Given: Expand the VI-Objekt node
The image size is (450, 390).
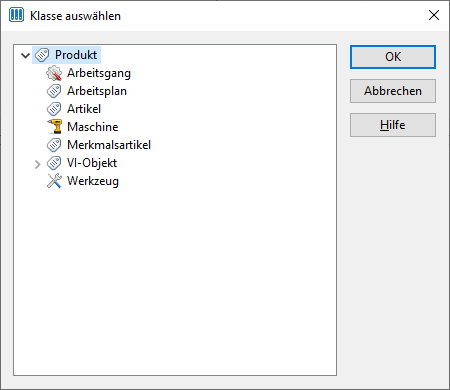Looking at the screenshot, I should [x=37, y=164].
